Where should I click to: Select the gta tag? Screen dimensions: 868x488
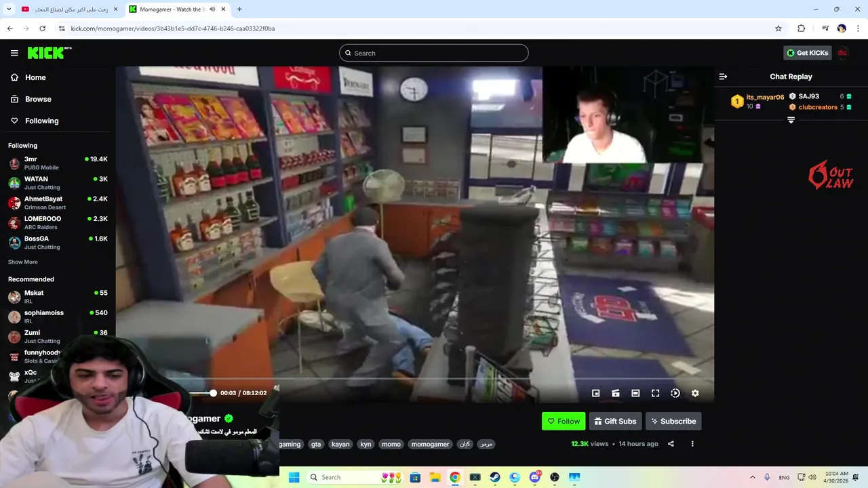(x=316, y=444)
